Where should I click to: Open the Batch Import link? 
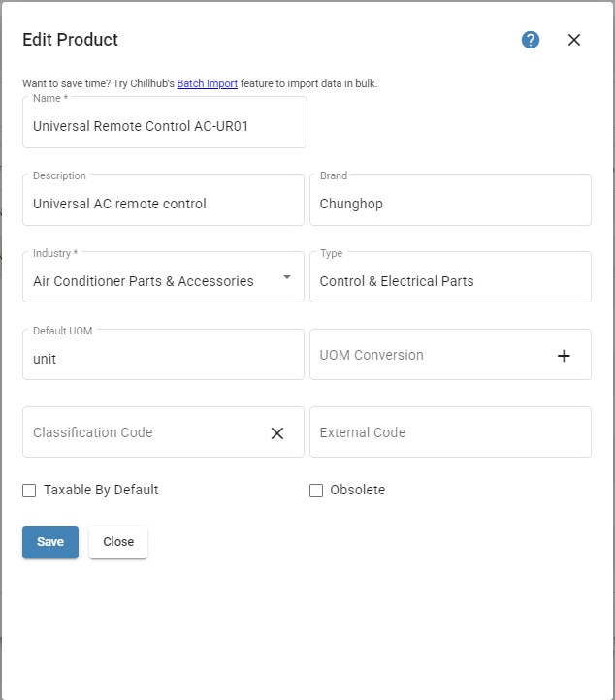[x=207, y=83]
